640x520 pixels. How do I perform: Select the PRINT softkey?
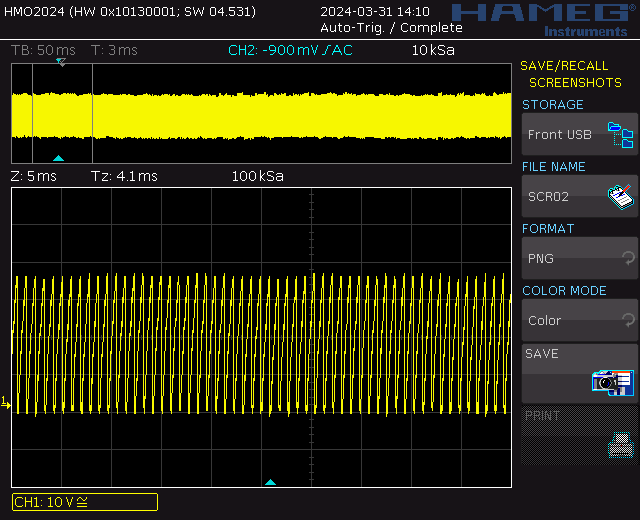(x=580, y=435)
